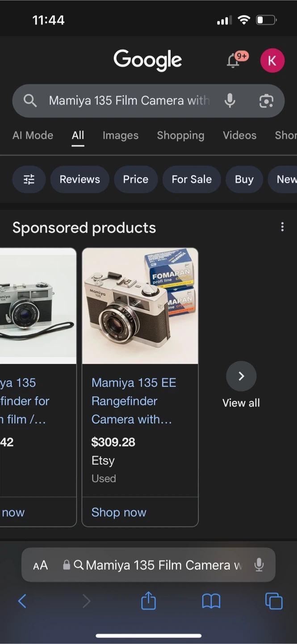This screenshot has height=644, width=297.
Task: Apply the Price filter chip
Action: click(x=136, y=179)
